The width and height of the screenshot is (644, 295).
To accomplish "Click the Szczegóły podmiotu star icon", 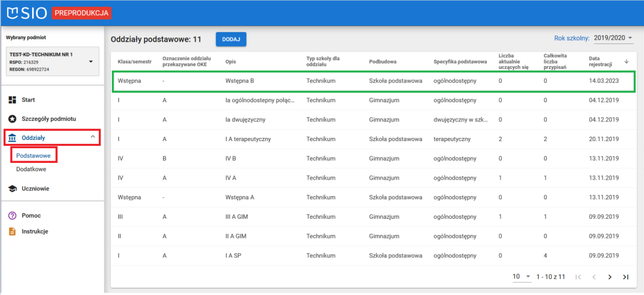I will point(12,119).
